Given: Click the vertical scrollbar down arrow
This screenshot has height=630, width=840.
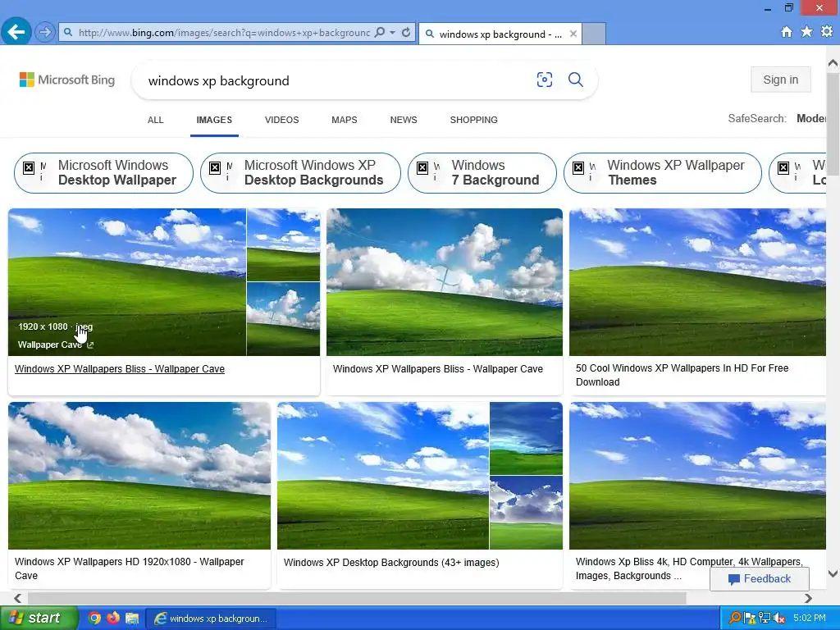Looking at the screenshot, I should (833, 573).
